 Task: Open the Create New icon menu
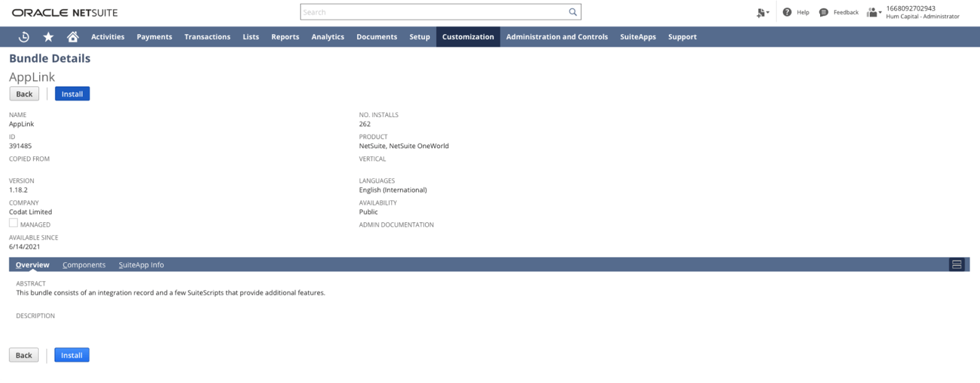[763, 12]
